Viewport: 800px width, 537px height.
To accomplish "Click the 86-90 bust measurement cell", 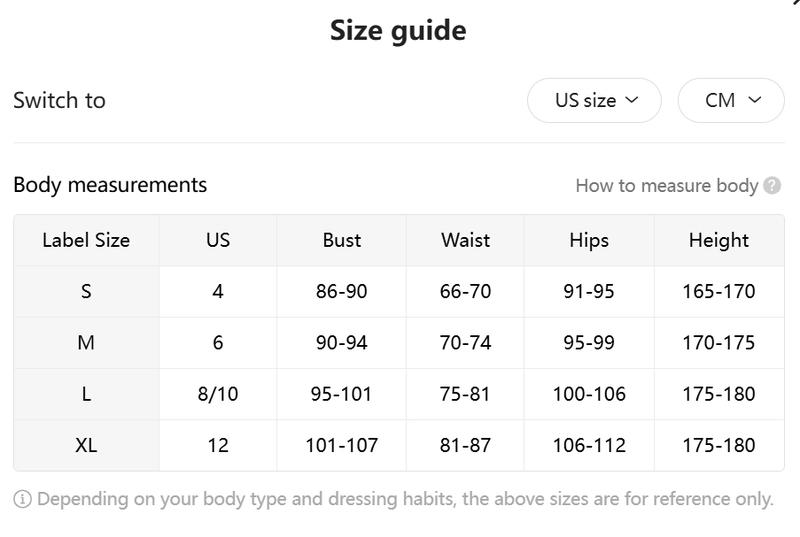I will click(342, 291).
